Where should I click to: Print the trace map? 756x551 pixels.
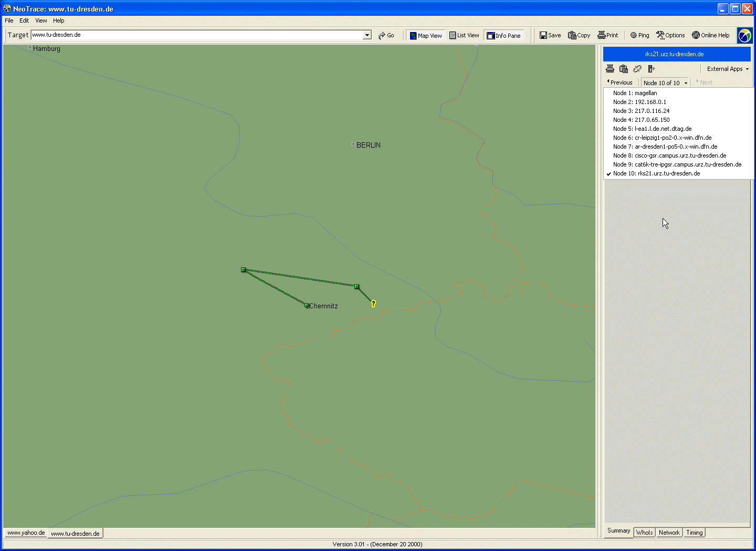[x=608, y=35]
